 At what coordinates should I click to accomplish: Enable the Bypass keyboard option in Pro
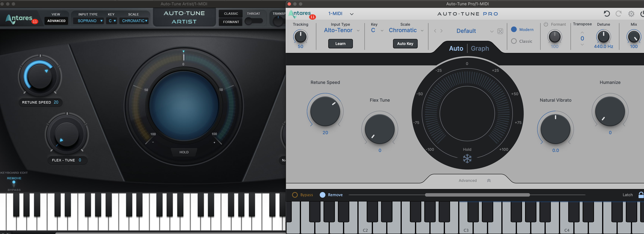(295, 195)
